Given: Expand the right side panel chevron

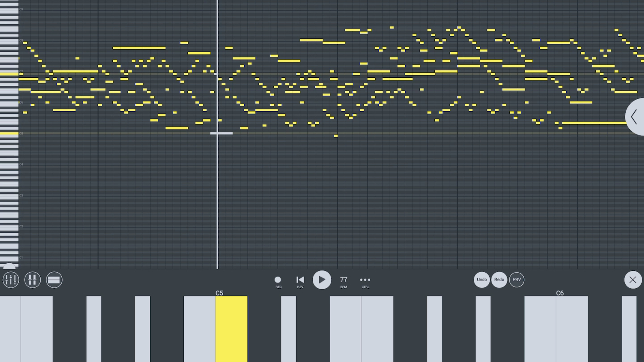Looking at the screenshot, I should pos(635,117).
